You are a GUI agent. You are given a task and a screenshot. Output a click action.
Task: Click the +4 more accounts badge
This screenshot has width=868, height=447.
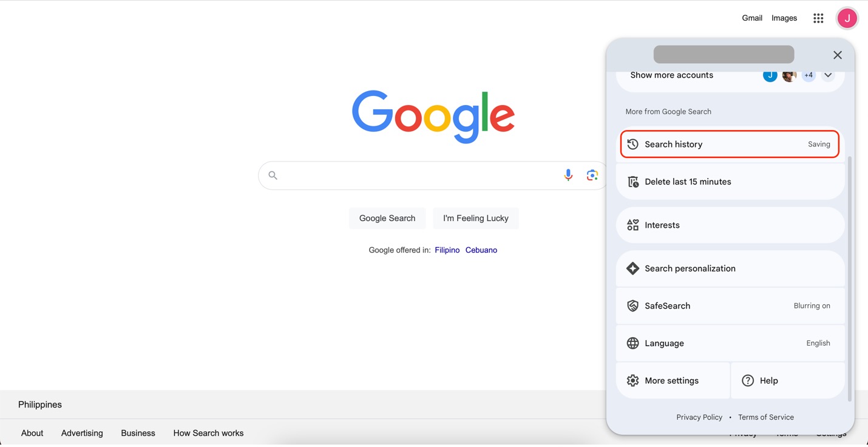point(809,75)
